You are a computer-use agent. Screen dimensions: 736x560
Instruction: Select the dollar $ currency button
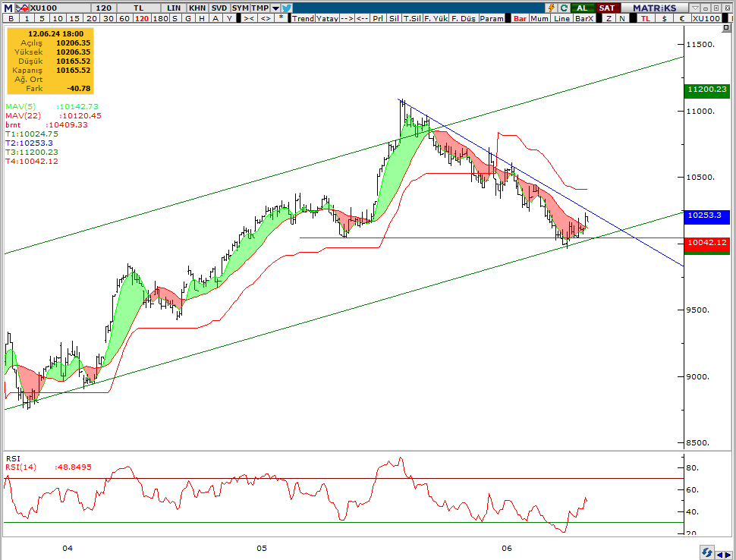tap(664, 18)
